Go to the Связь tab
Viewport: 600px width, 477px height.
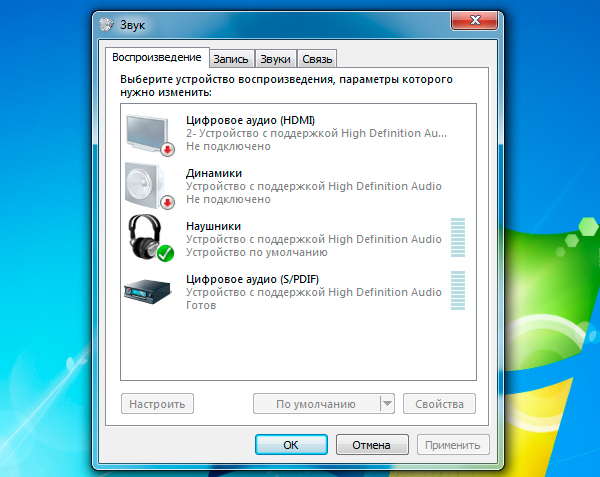[318, 59]
